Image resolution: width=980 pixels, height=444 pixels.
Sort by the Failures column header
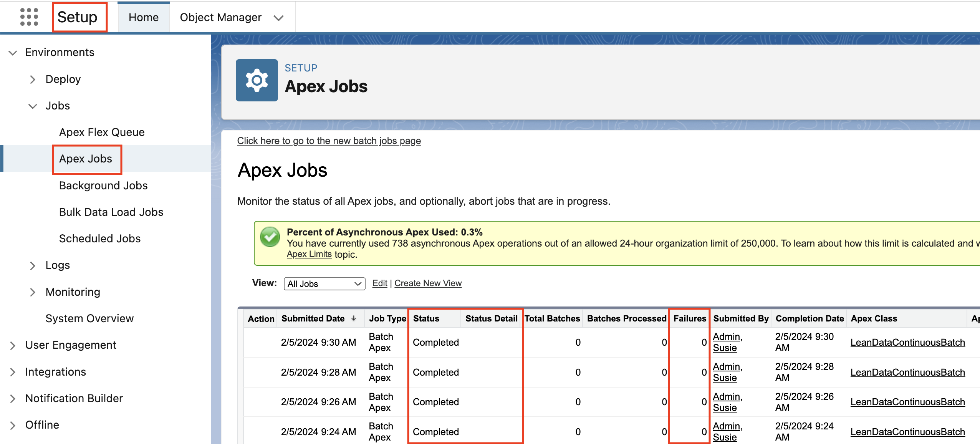click(x=690, y=318)
